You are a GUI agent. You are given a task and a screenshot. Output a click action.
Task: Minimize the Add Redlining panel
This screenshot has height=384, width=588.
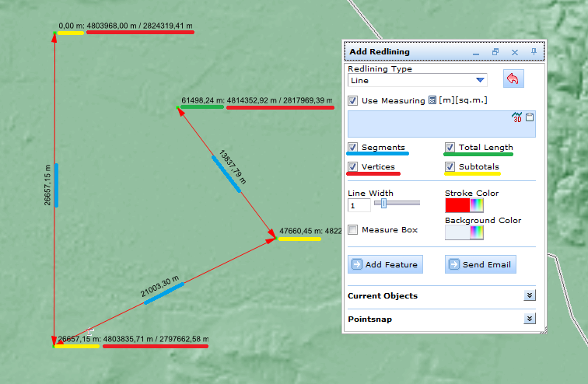[476, 53]
